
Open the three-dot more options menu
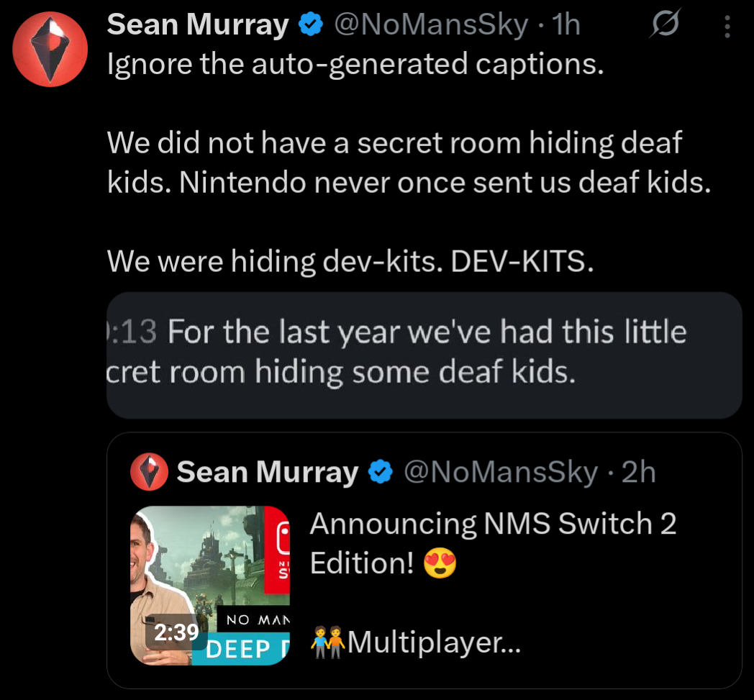(727, 27)
